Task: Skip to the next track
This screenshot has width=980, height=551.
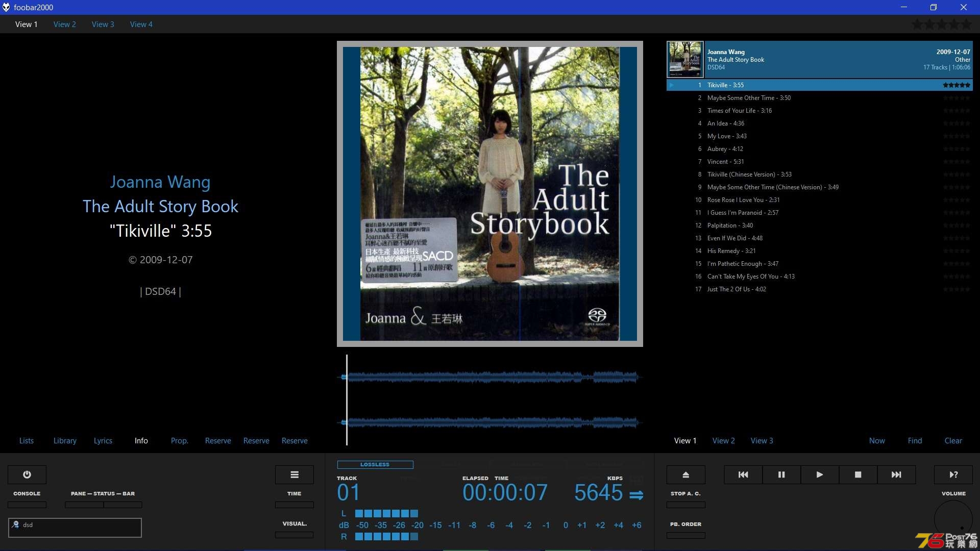Action: tap(896, 474)
